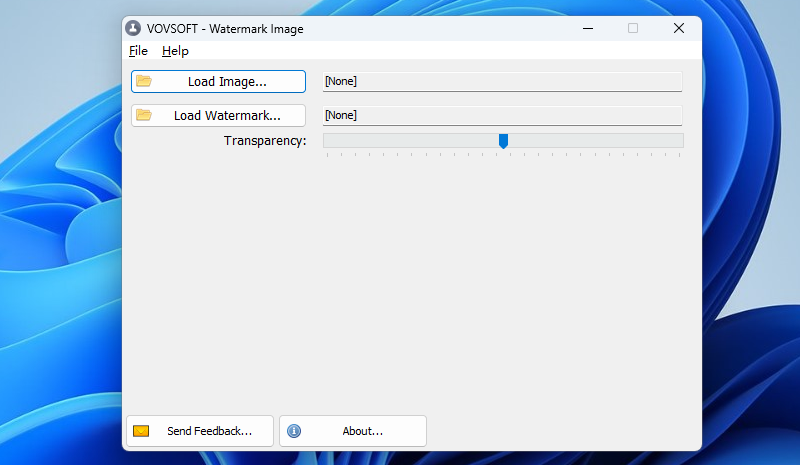The width and height of the screenshot is (800, 465).
Task: Open Send Feedback dialog
Action: point(200,431)
